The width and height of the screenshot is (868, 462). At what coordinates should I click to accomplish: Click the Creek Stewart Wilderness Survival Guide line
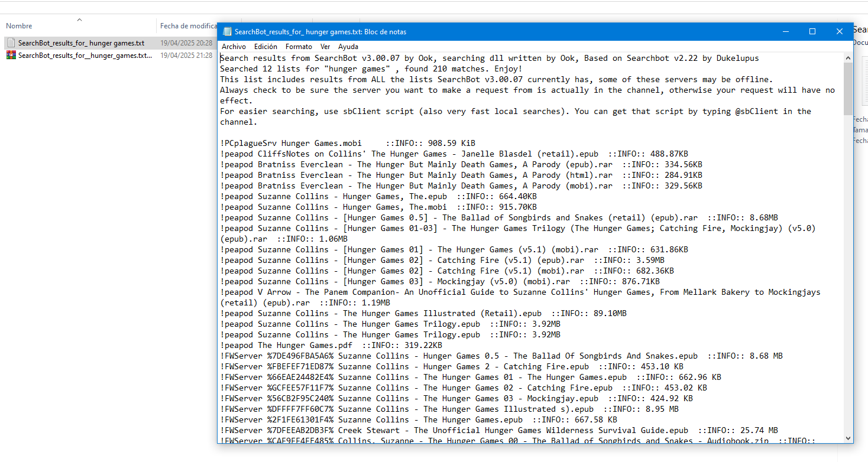pos(499,430)
